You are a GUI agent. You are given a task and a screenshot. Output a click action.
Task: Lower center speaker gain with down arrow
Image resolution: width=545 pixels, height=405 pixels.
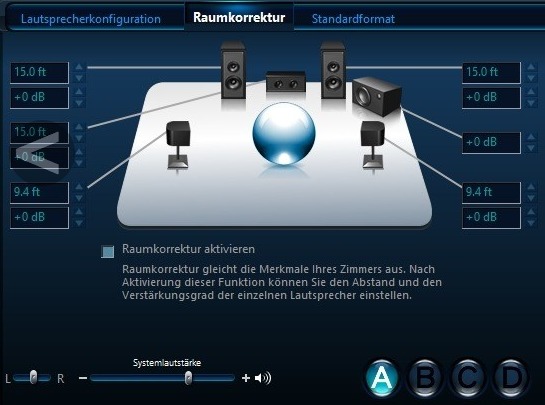point(79,163)
